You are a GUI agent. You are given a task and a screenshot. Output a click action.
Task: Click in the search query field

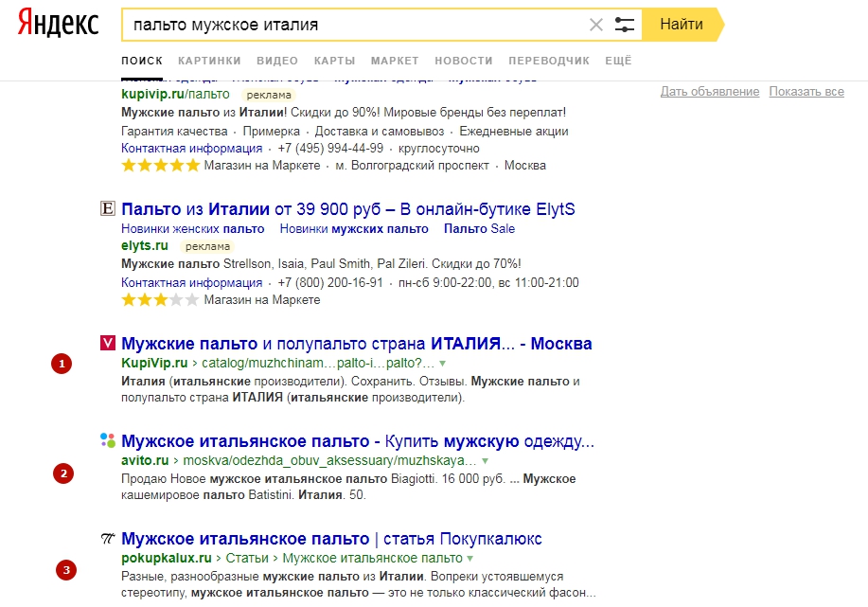tap(354, 25)
